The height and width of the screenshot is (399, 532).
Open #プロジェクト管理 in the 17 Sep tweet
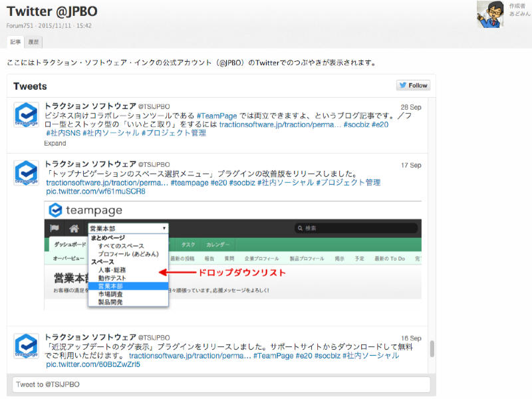(x=348, y=182)
